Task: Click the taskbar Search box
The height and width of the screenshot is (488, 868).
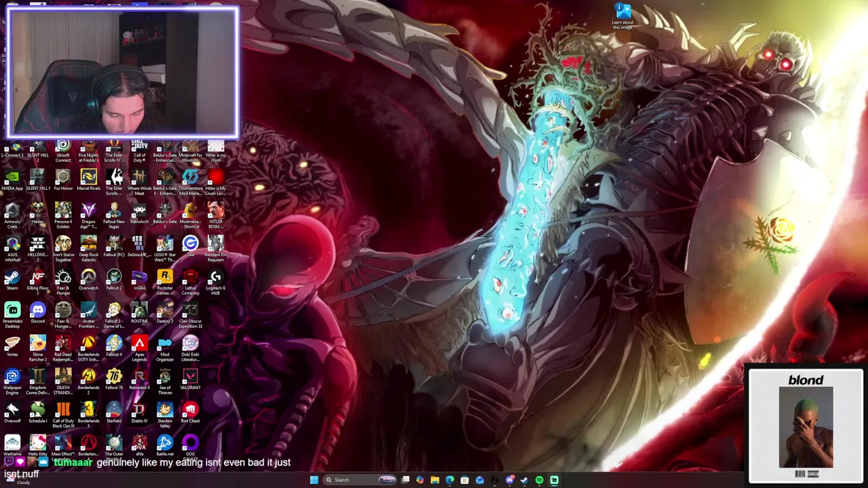Action: coord(359,480)
